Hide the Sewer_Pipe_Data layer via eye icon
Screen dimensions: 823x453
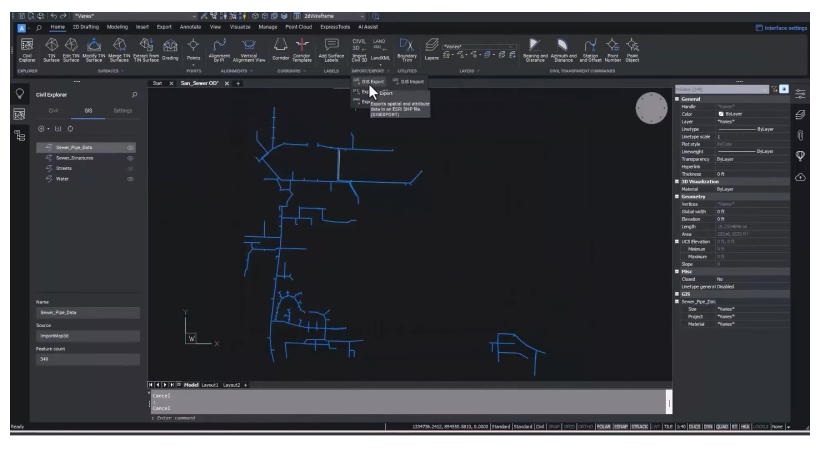130,147
